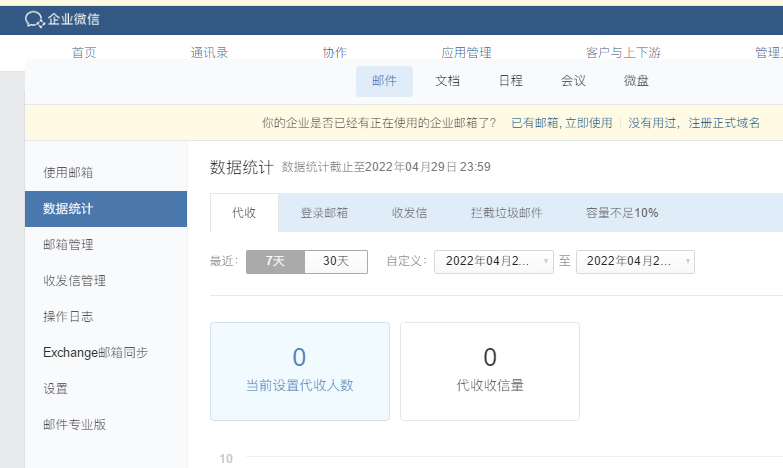The height and width of the screenshot is (468, 783).
Task: Open the 首页 navigation tab
Action: tap(84, 53)
